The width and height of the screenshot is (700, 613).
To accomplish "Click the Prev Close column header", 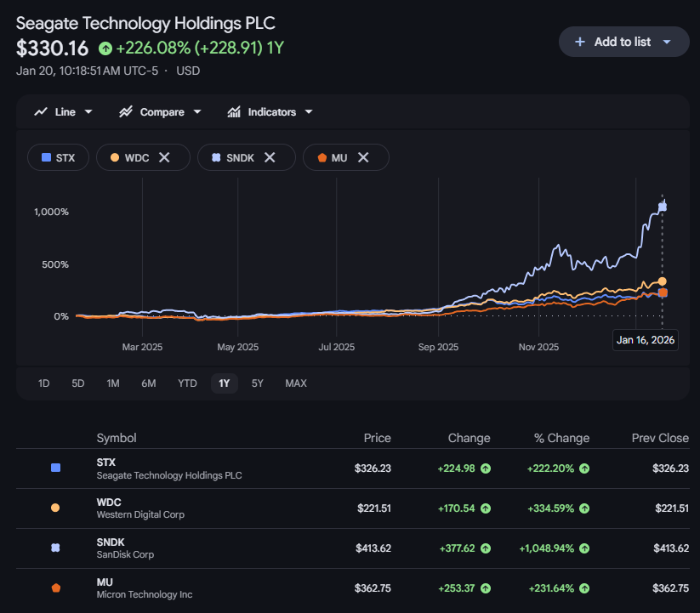I will tap(660, 438).
